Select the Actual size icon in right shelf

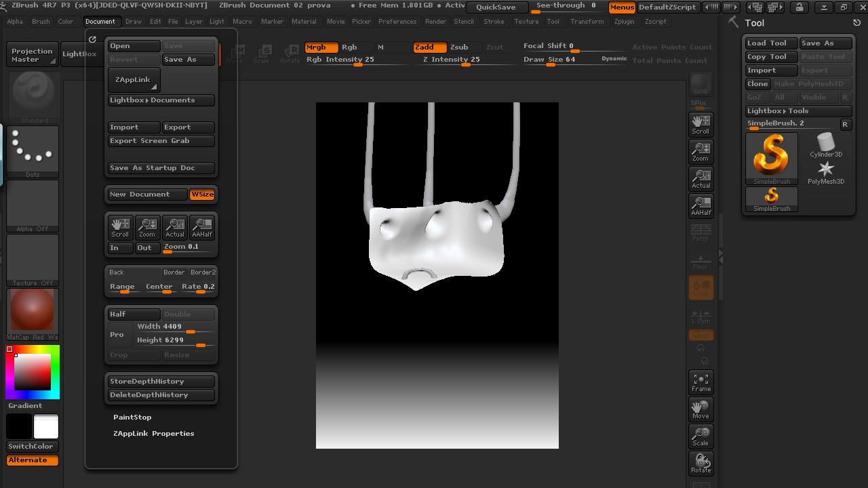tap(701, 179)
